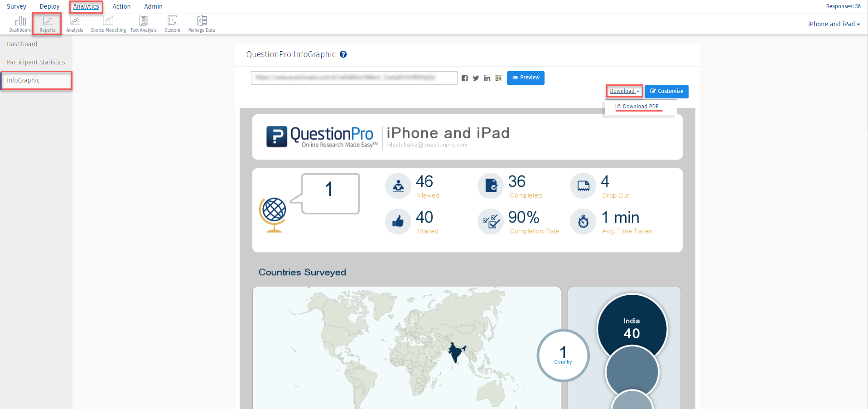Click the QuestionPro logo in infographic header

click(322, 136)
